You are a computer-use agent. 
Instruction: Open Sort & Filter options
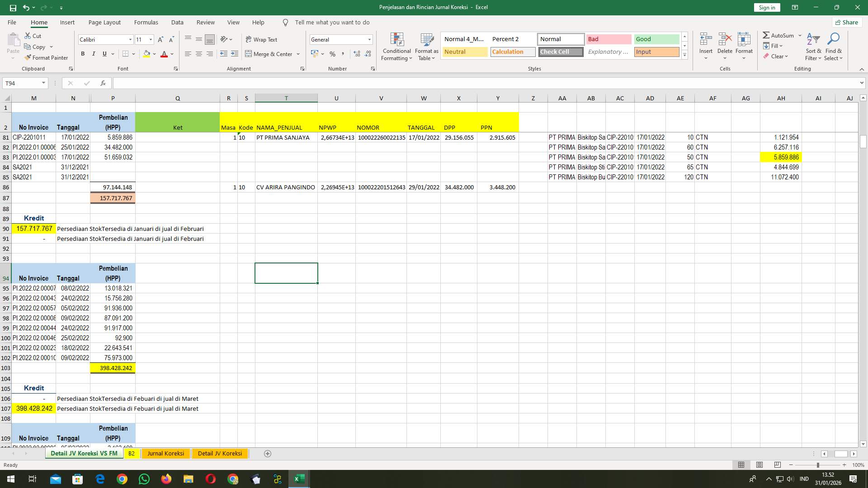click(x=813, y=47)
